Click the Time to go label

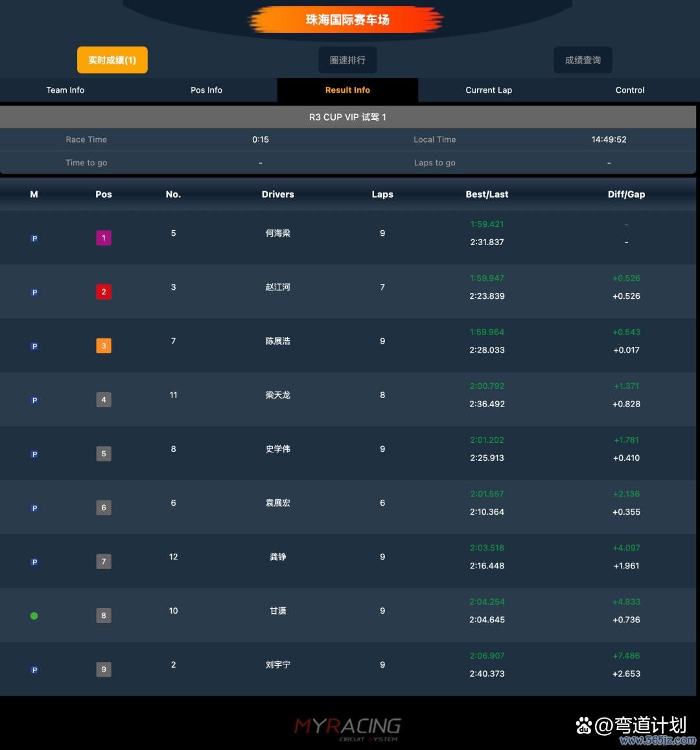[x=86, y=163]
